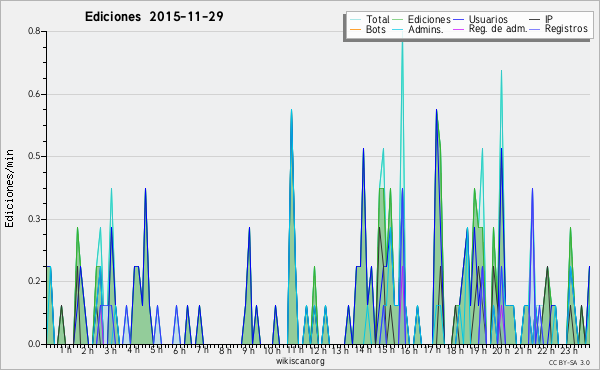Click the 23 h axis label
Image resolution: width=600 pixels, height=370 pixels.
pyautogui.click(x=569, y=350)
